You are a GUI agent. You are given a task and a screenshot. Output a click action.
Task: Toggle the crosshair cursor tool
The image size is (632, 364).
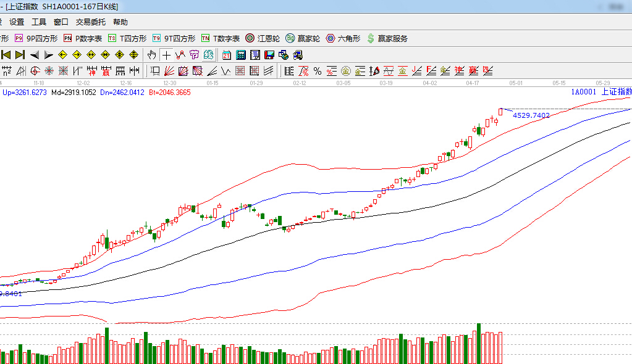pos(166,55)
